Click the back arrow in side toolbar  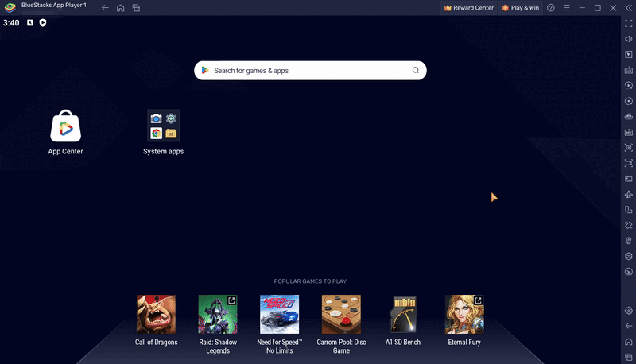click(629, 326)
